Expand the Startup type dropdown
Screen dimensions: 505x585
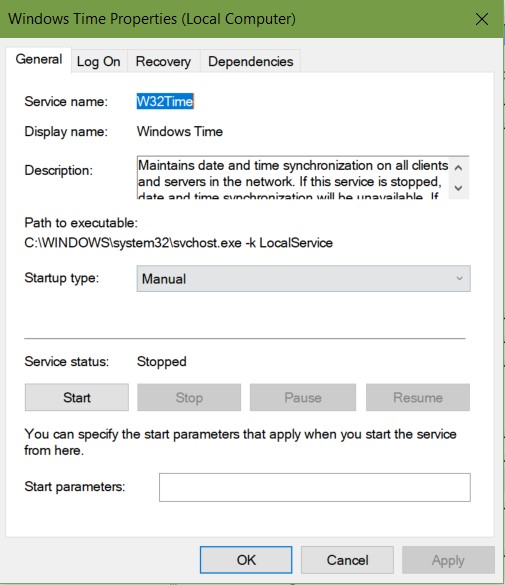[303, 279]
